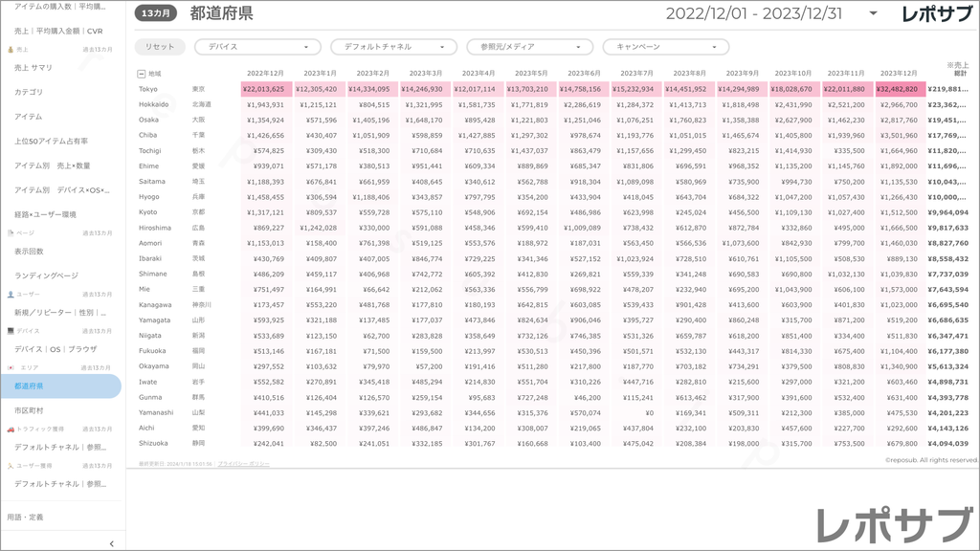Click the レポサブ logo in the header
980x551 pixels.
click(939, 13)
